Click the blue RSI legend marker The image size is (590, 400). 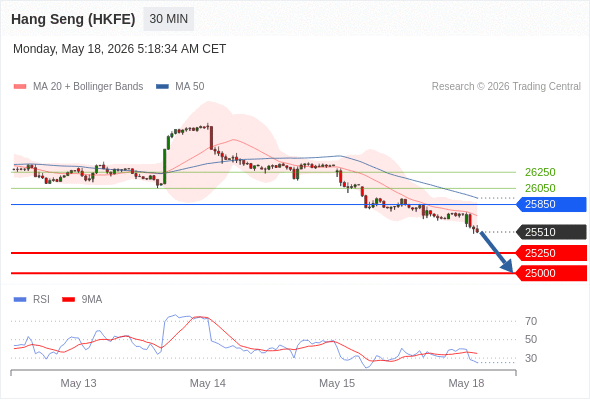click(x=20, y=300)
